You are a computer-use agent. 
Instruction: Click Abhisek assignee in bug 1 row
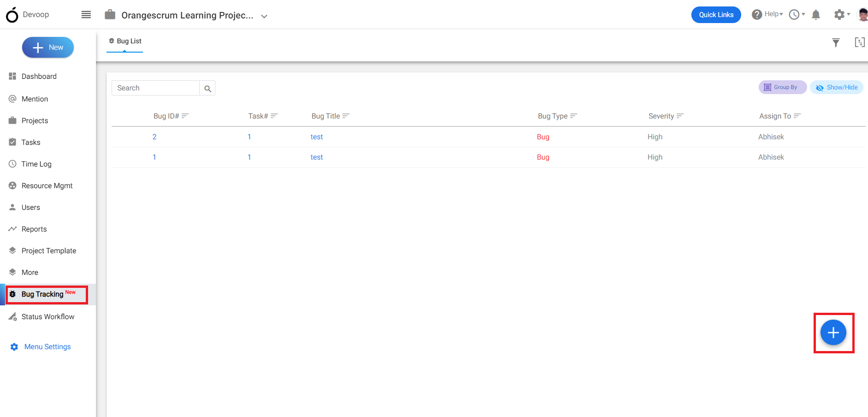point(771,157)
